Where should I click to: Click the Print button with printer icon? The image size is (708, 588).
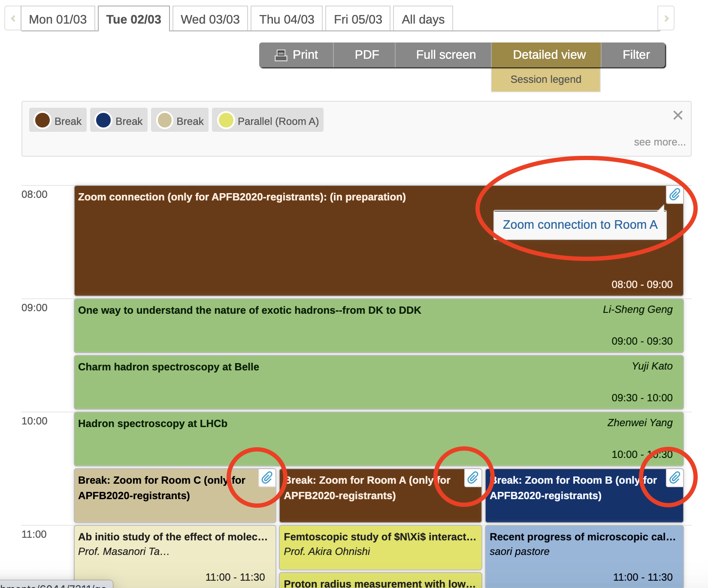297,55
